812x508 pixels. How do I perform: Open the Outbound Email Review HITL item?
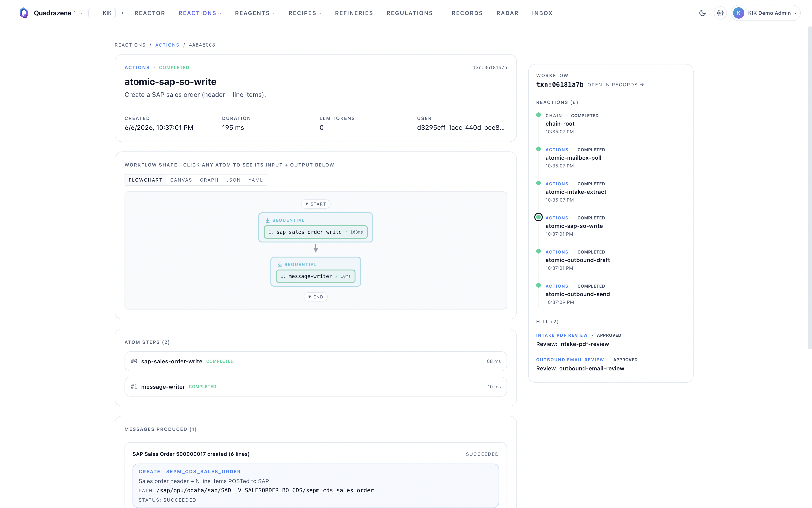[570, 360]
